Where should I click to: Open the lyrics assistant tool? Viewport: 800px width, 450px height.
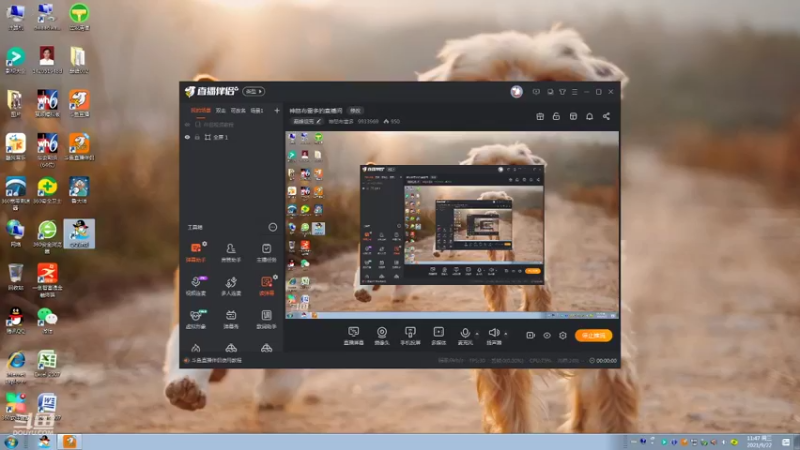[x=266, y=319]
